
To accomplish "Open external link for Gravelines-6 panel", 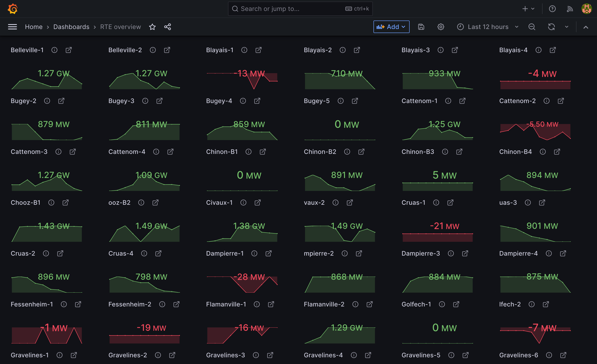I will pyautogui.click(x=563, y=355).
